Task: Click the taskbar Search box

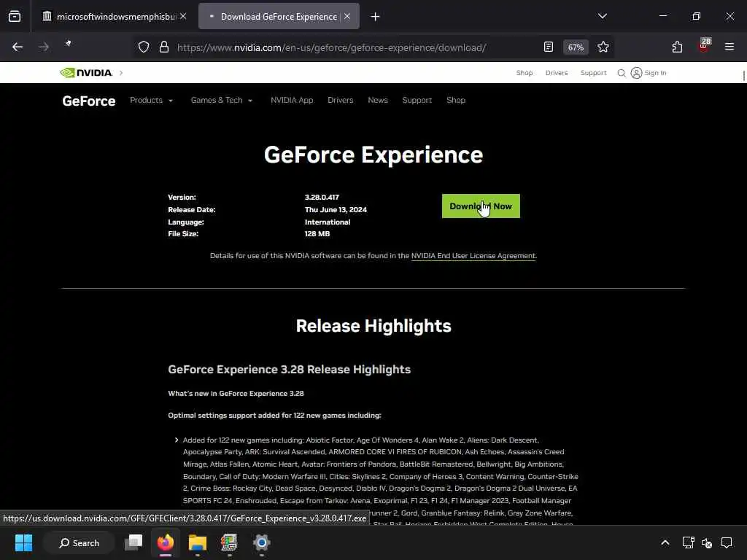Action: pyautogui.click(x=79, y=542)
